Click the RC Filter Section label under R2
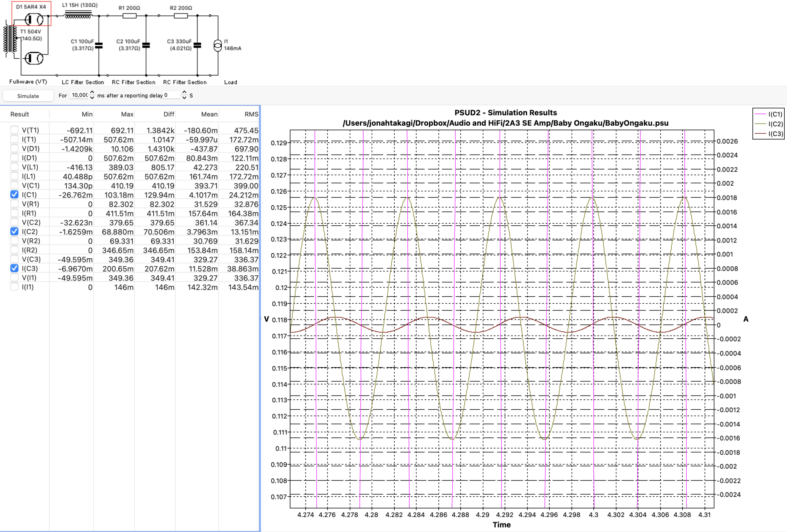This screenshot has height=532, width=787. pos(185,82)
